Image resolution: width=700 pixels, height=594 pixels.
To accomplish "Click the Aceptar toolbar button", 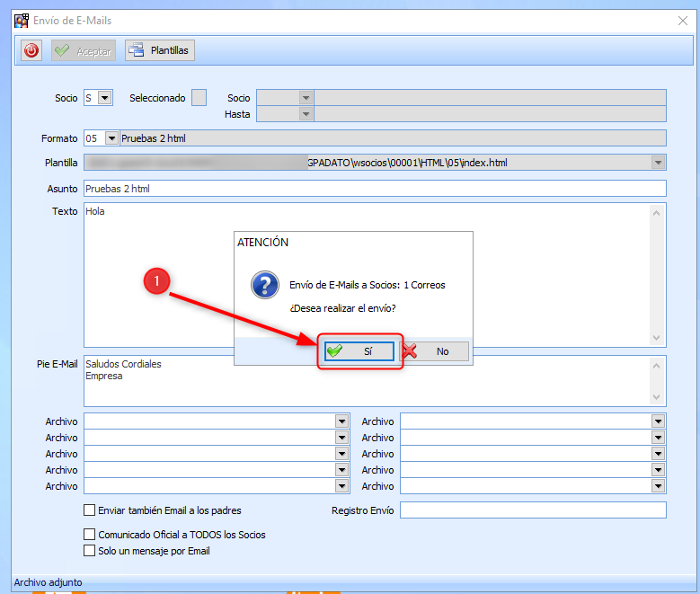I will pyautogui.click(x=84, y=51).
